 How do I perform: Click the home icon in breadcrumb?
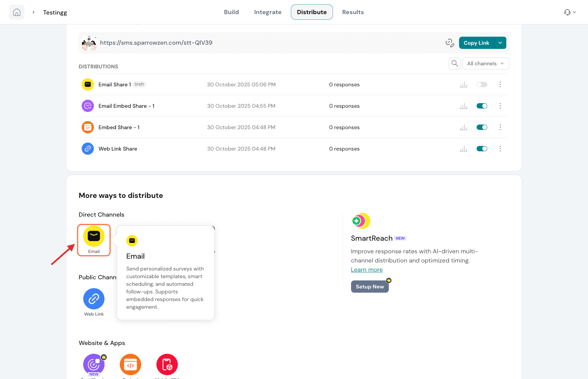(17, 12)
